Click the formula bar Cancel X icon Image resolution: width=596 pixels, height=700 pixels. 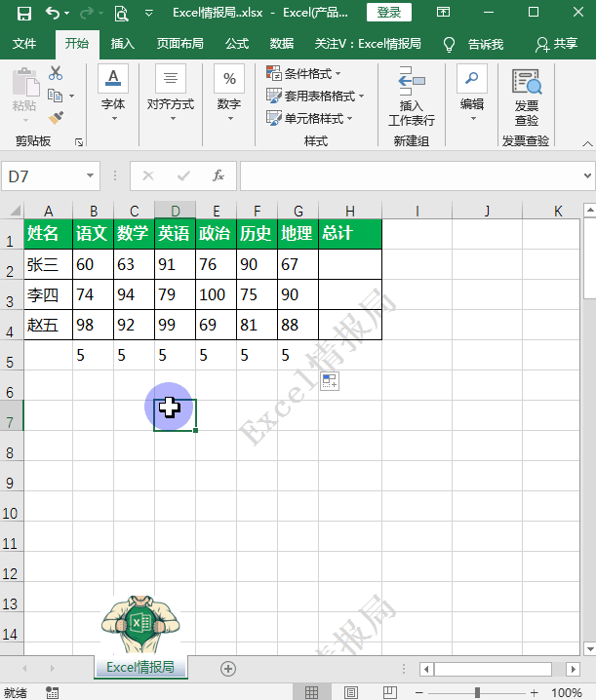(148, 175)
